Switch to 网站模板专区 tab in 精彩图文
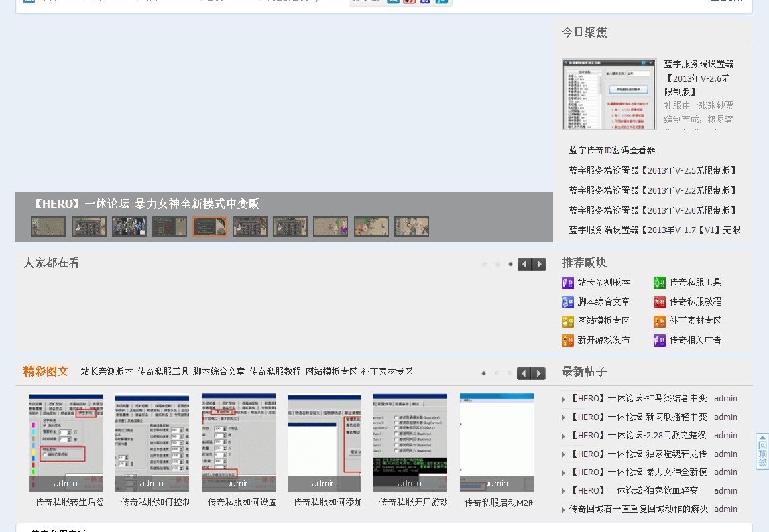The height and width of the screenshot is (532, 769). [331, 372]
